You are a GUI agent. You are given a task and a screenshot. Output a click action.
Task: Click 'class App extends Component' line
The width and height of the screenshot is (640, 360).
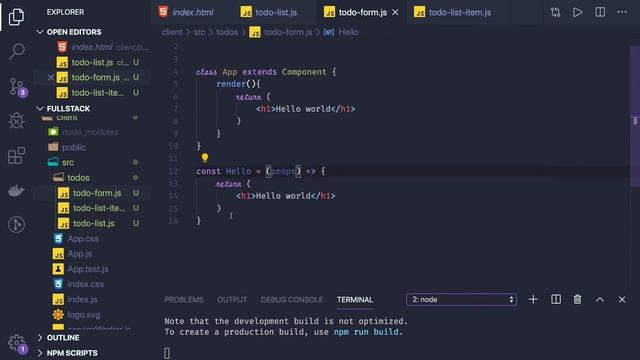point(261,72)
